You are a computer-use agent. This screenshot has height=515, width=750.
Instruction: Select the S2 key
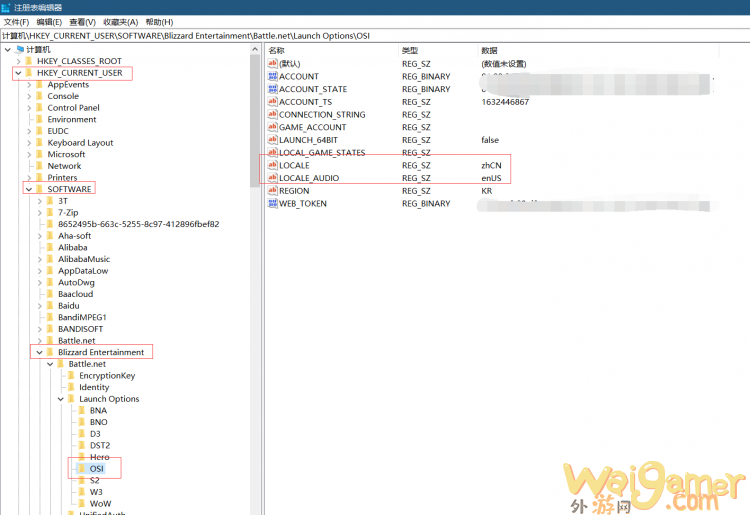coord(95,481)
